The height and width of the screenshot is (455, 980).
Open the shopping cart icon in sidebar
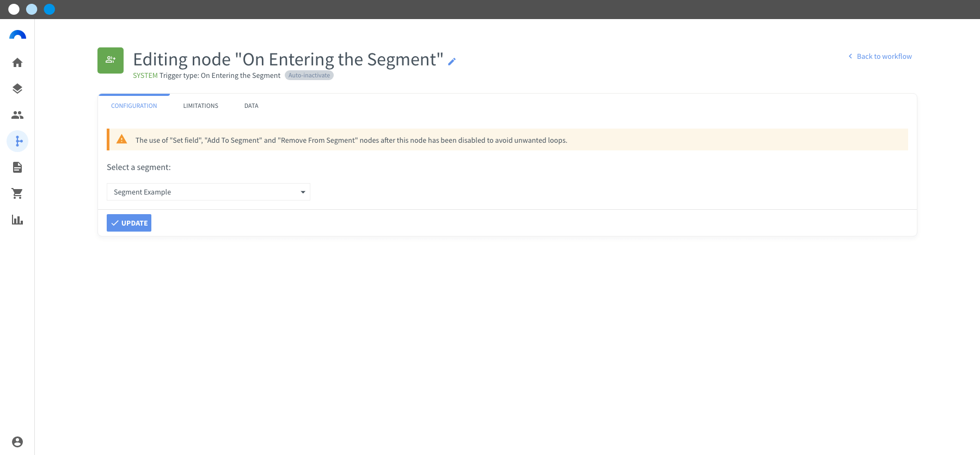[17, 193]
